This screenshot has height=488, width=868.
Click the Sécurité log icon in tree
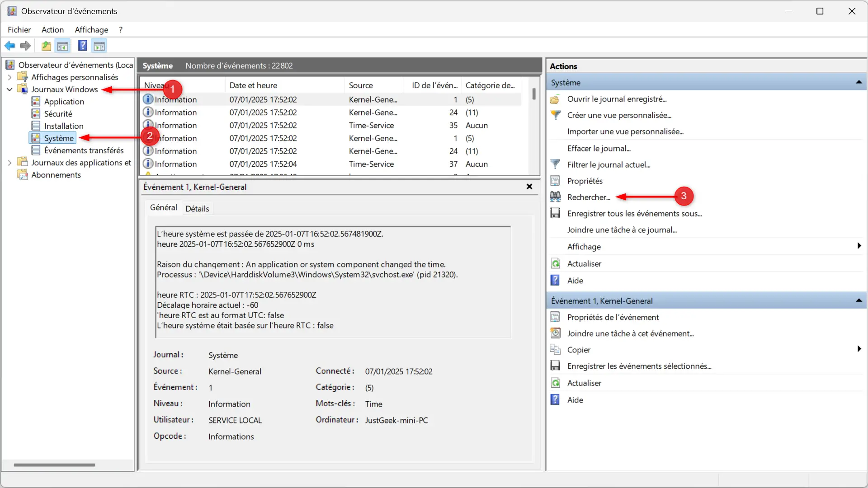point(36,113)
